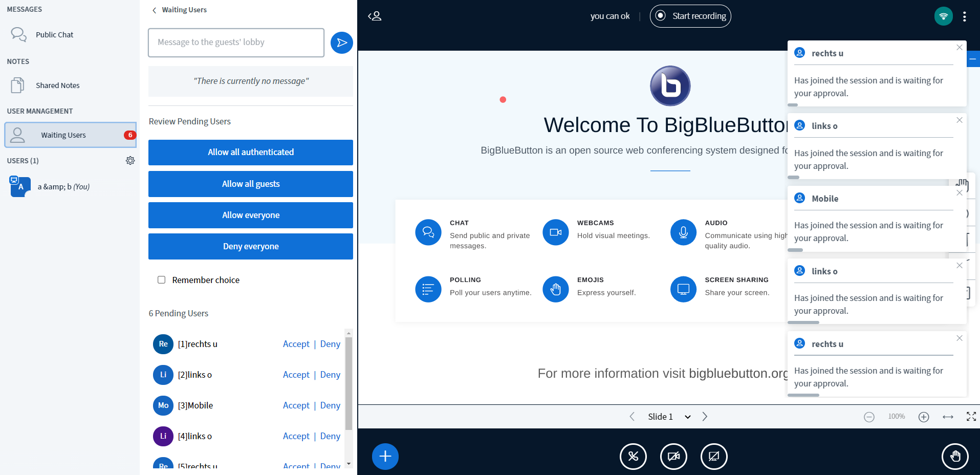Deny pending user [4]links o
This screenshot has height=475, width=980.
tap(330, 436)
